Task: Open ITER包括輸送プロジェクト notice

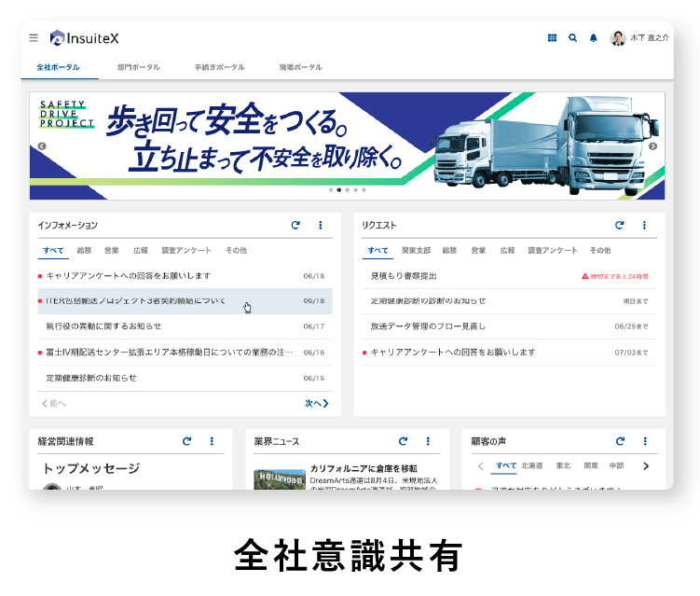Action: click(x=185, y=301)
